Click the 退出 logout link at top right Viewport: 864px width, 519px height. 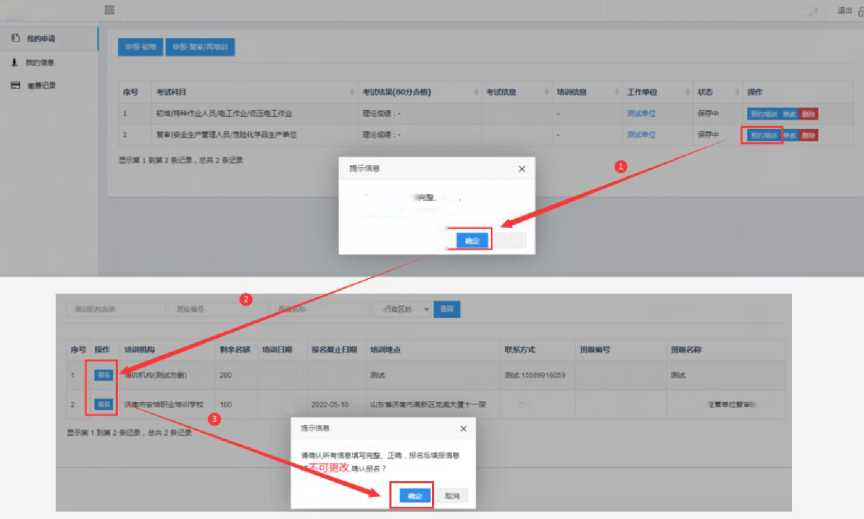pyautogui.click(x=844, y=10)
